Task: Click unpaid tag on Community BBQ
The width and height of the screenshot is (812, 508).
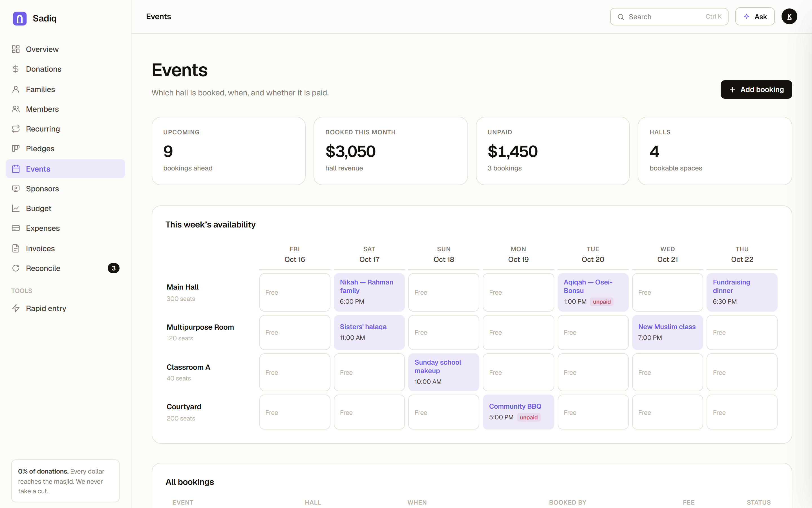Action: pyautogui.click(x=528, y=417)
